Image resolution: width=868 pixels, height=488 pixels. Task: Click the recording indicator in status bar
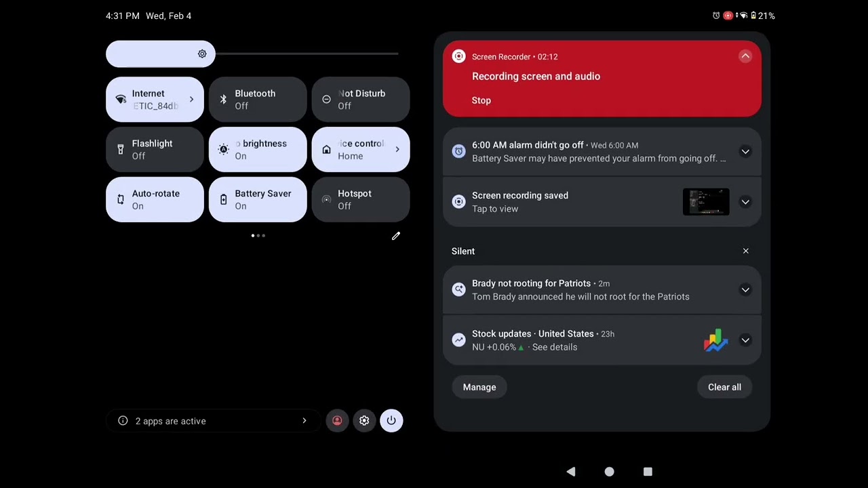click(x=728, y=16)
